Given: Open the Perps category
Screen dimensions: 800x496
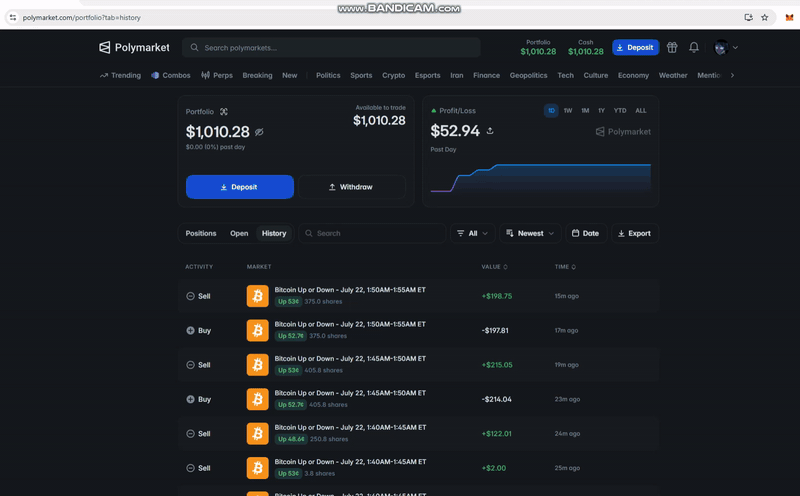Looking at the screenshot, I should pos(217,75).
